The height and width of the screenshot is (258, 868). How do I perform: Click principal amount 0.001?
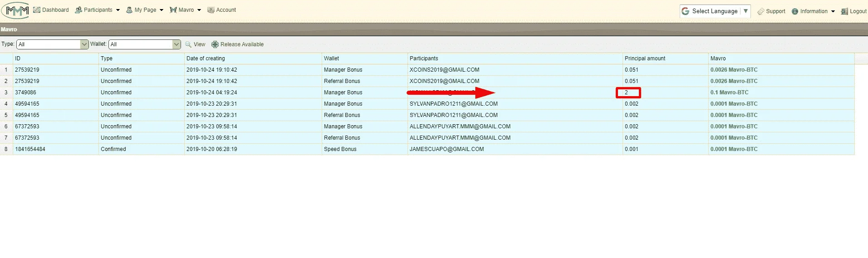[631, 149]
